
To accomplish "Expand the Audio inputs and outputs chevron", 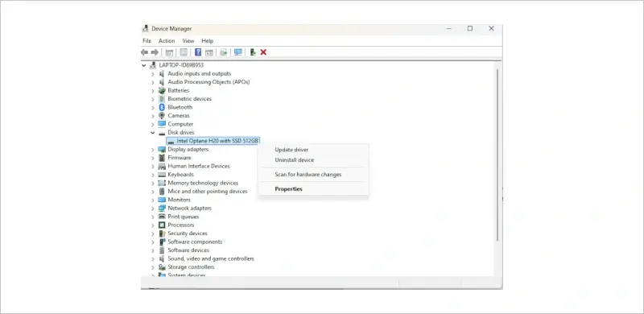I will (x=153, y=73).
